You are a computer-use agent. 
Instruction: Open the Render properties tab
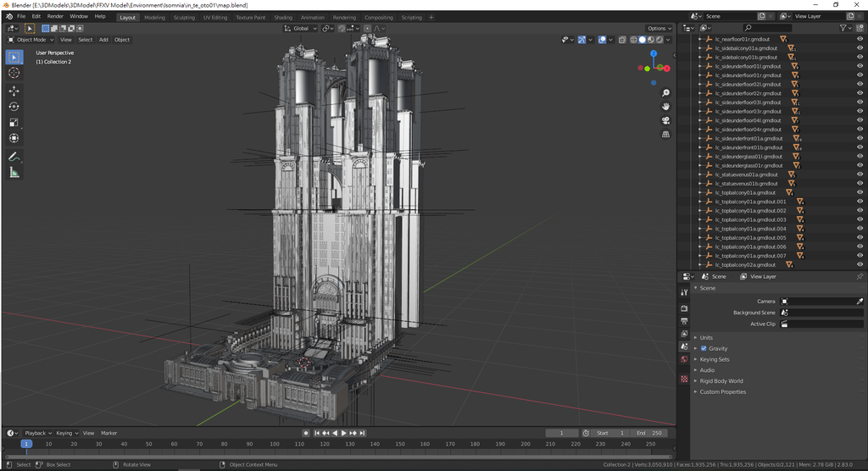[x=684, y=308]
